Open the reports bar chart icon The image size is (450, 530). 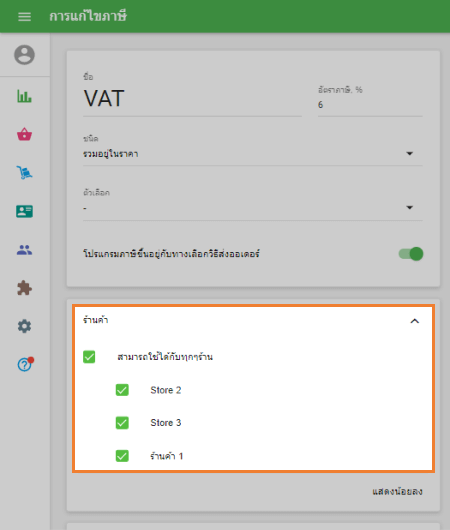[24, 96]
